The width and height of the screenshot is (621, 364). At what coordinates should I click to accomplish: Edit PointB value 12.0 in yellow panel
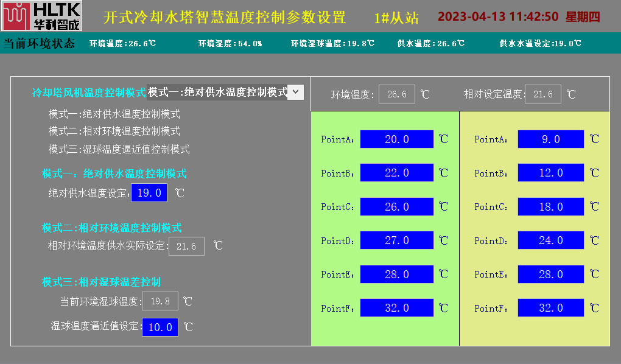(551, 173)
